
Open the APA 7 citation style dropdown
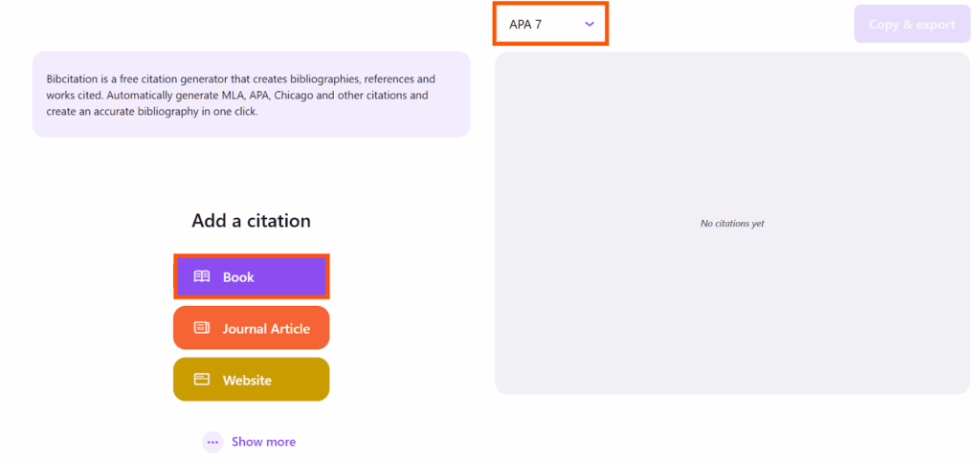coord(550,24)
